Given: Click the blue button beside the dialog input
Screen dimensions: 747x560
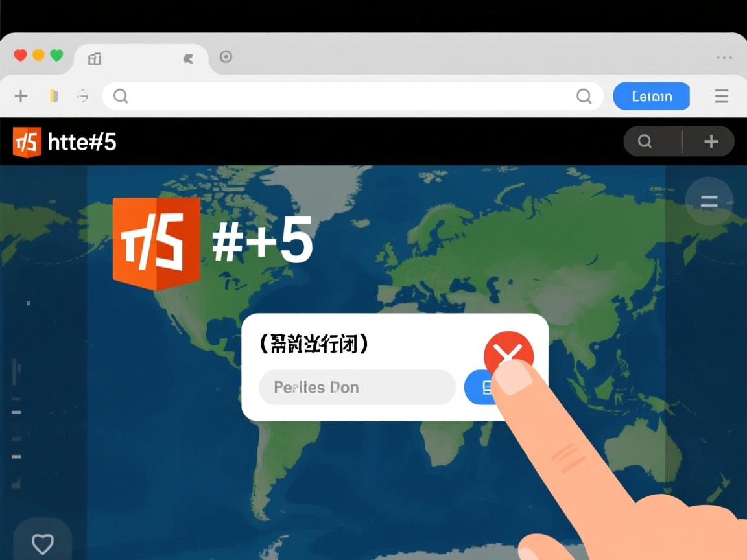Looking at the screenshot, I should click(x=480, y=388).
